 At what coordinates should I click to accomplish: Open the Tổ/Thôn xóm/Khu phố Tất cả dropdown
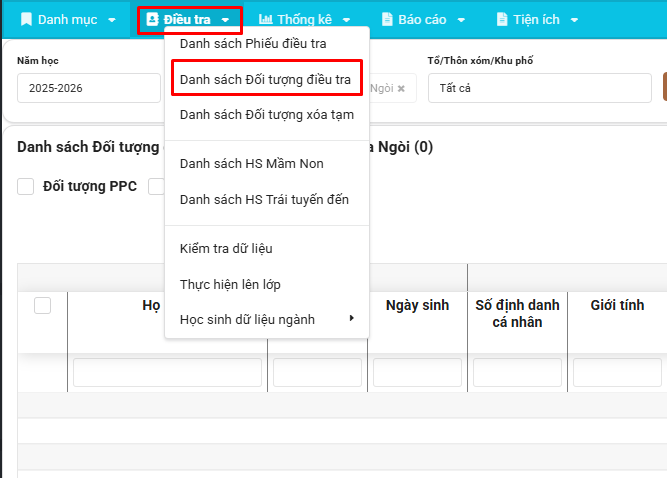tap(540, 88)
